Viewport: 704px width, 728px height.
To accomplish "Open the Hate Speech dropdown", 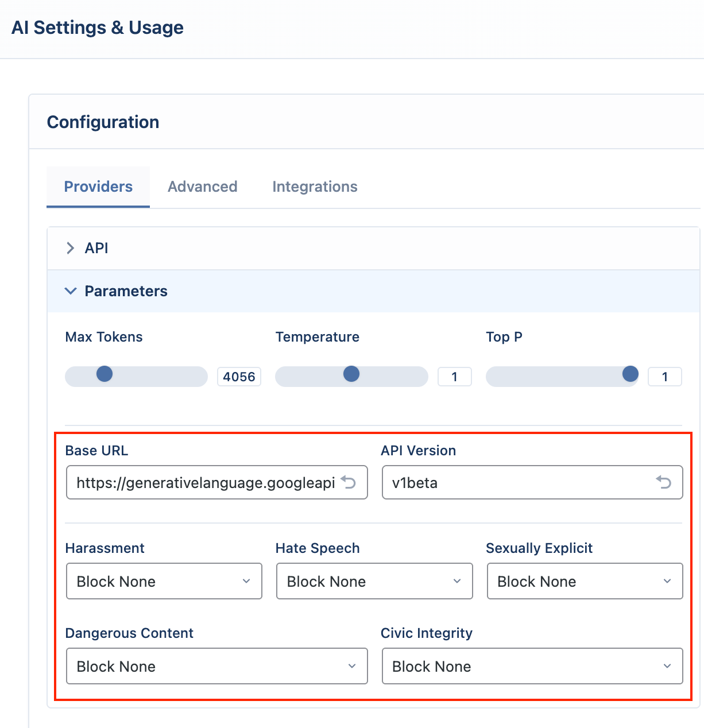I will tap(374, 581).
